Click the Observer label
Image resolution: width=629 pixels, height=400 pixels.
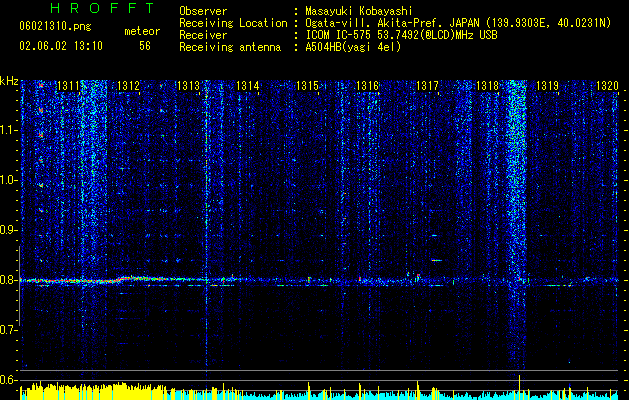[203, 11]
